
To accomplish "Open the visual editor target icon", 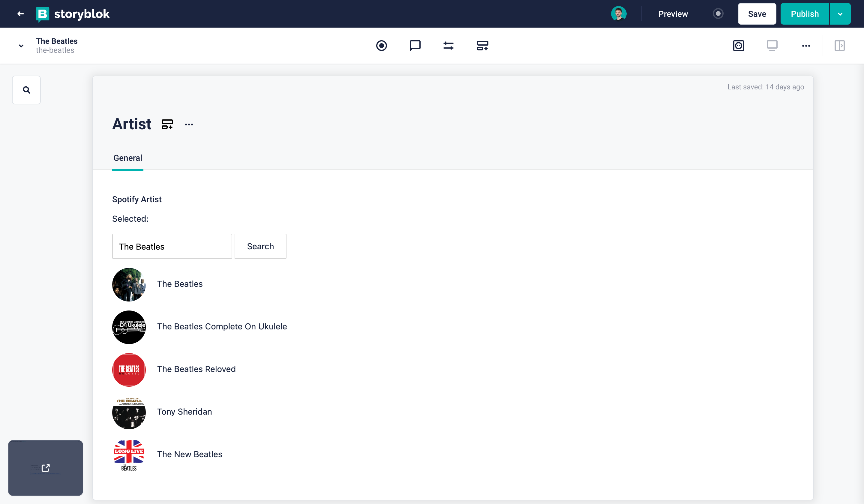I will 381,46.
